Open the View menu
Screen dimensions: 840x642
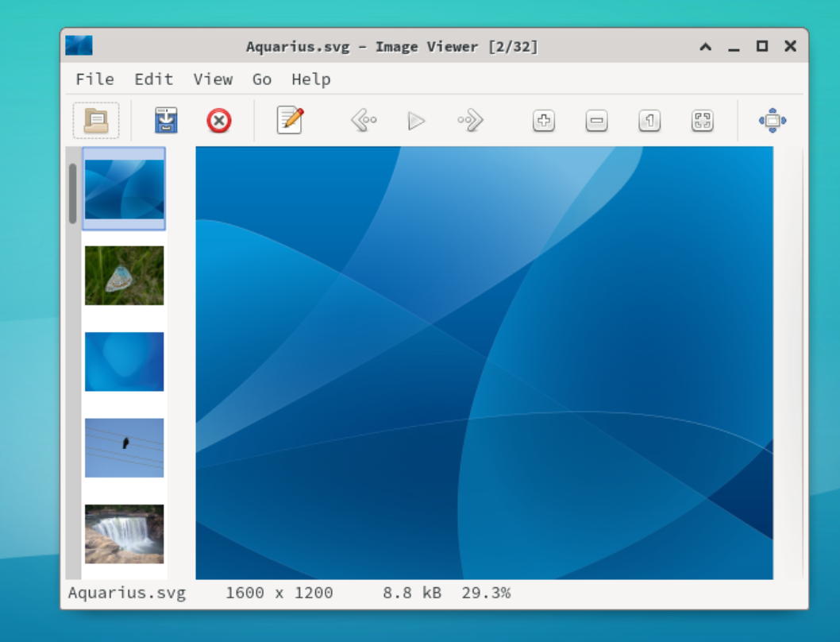213,79
